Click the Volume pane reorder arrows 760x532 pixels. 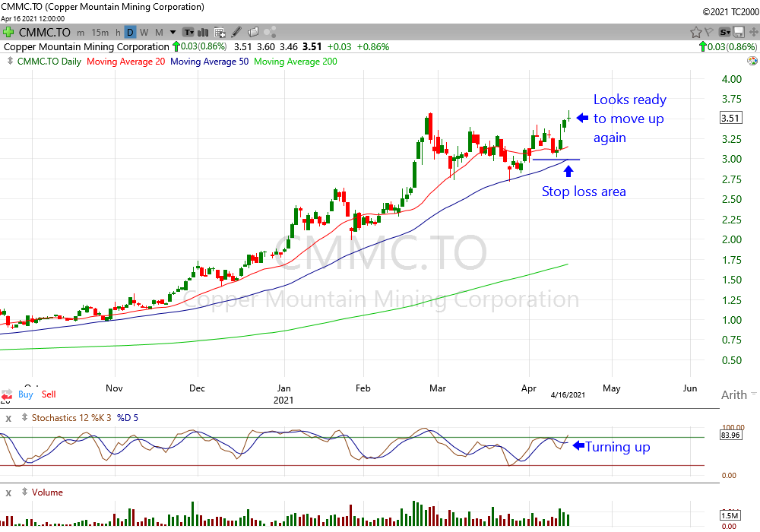(24, 492)
